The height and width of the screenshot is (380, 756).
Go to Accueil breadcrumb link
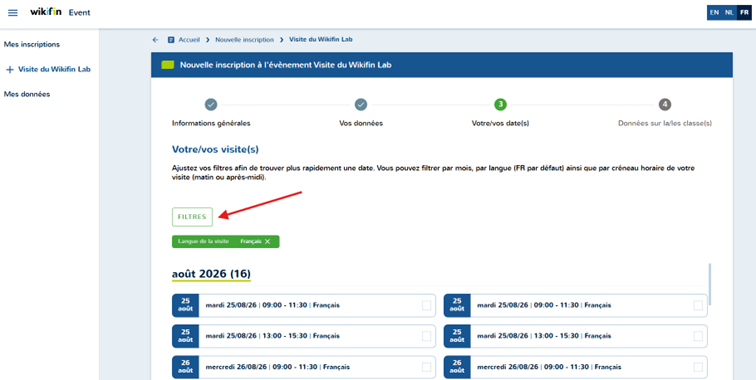pos(189,40)
